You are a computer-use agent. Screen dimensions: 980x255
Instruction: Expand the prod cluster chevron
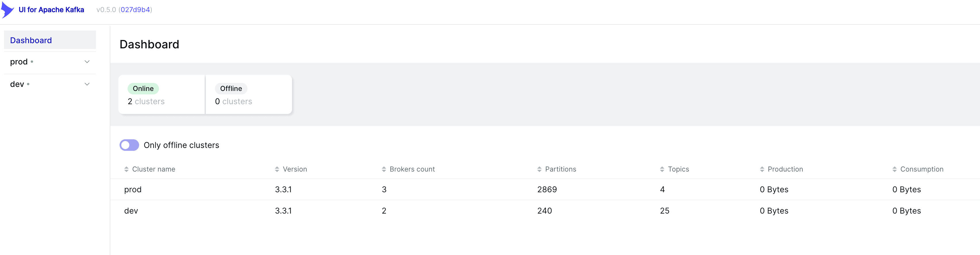click(x=87, y=62)
